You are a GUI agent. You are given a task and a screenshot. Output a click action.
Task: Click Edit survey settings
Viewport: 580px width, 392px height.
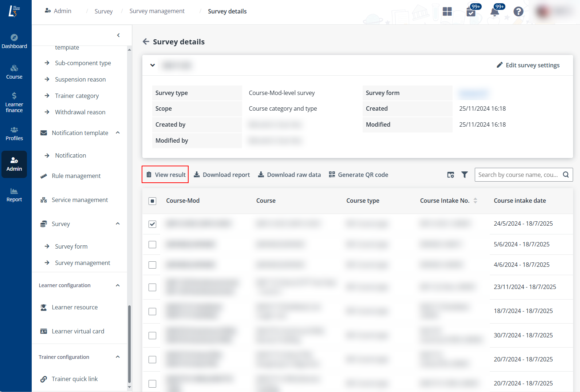[528, 65]
